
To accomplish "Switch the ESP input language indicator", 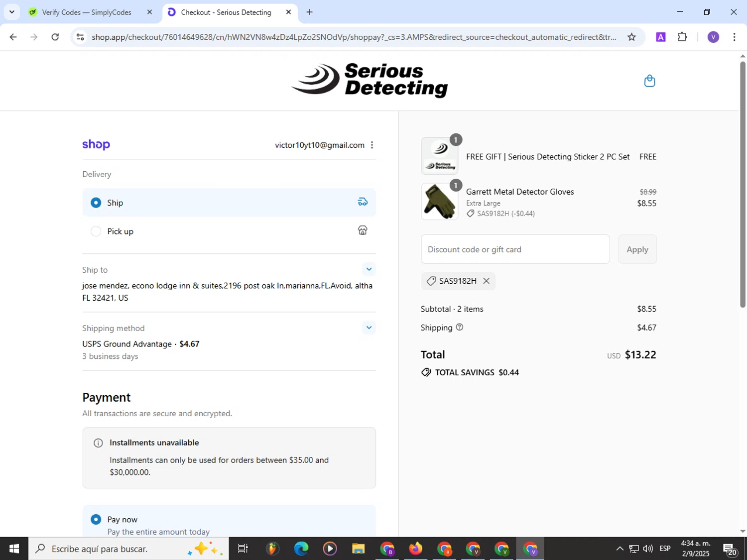I will [665, 549].
